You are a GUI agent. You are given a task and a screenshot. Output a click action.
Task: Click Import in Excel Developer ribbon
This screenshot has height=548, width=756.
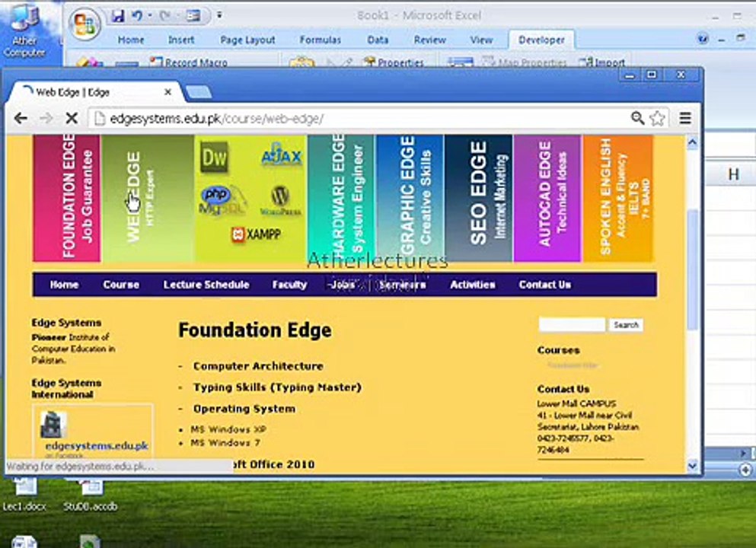[602, 62]
